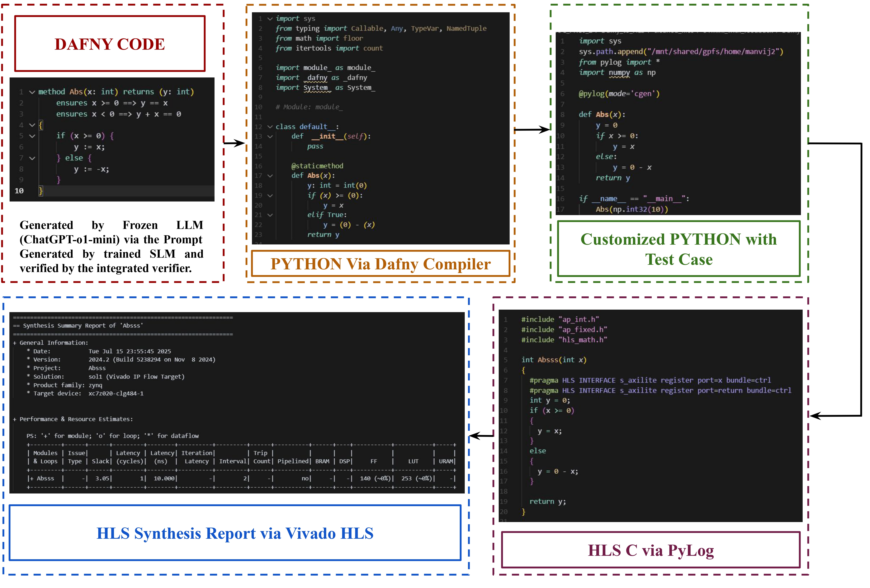Fold the 'elif True:' block chevron
Screen dimensions: 870x588
270,215
